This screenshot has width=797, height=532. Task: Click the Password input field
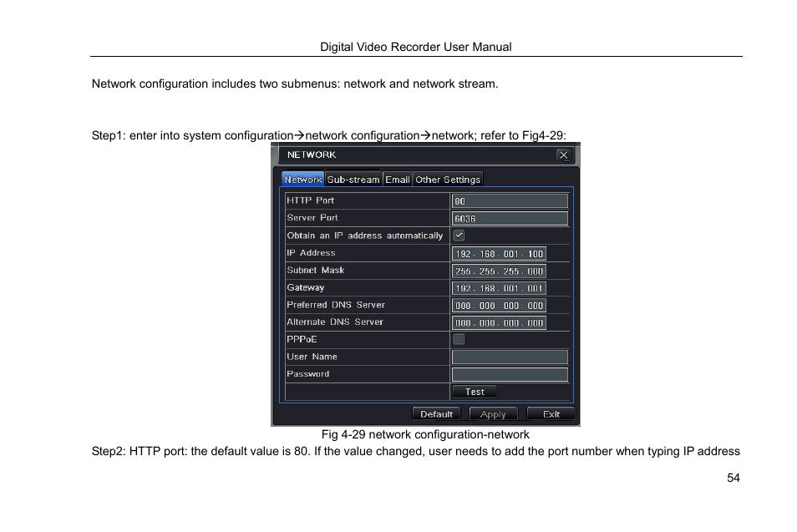(x=510, y=374)
